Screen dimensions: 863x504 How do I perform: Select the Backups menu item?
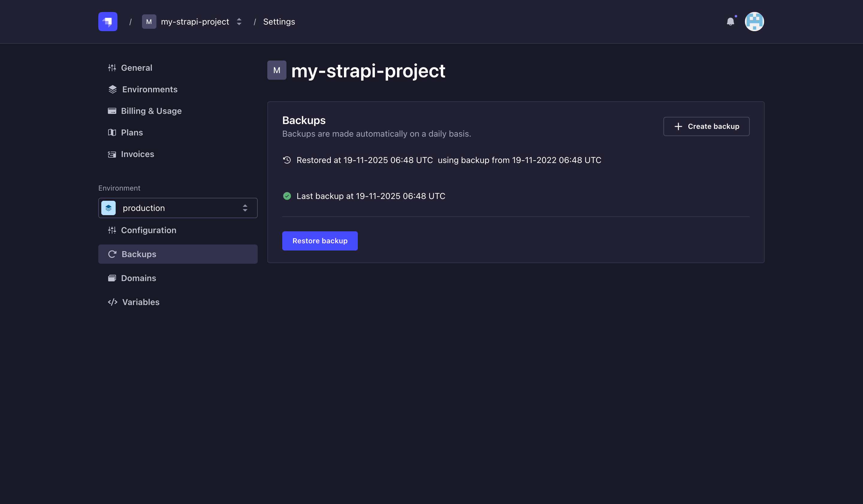coord(139,254)
